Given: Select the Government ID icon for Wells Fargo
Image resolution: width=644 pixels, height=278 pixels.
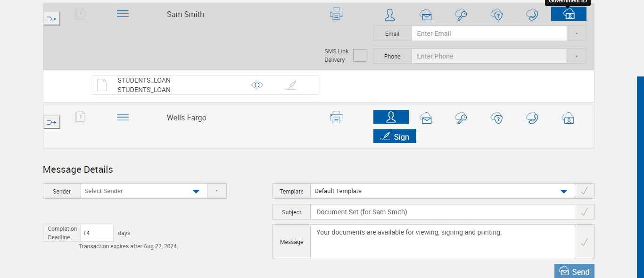Looking at the screenshot, I should pyautogui.click(x=568, y=118).
